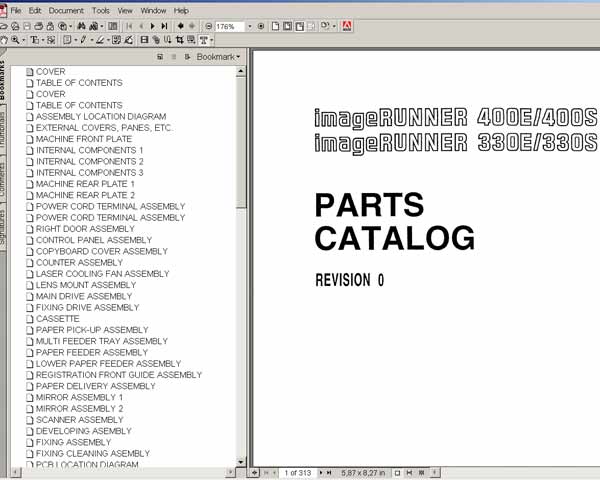600x480 pixels.
Task: Go to next page with toolbar arrow
Action: (152, 26)
